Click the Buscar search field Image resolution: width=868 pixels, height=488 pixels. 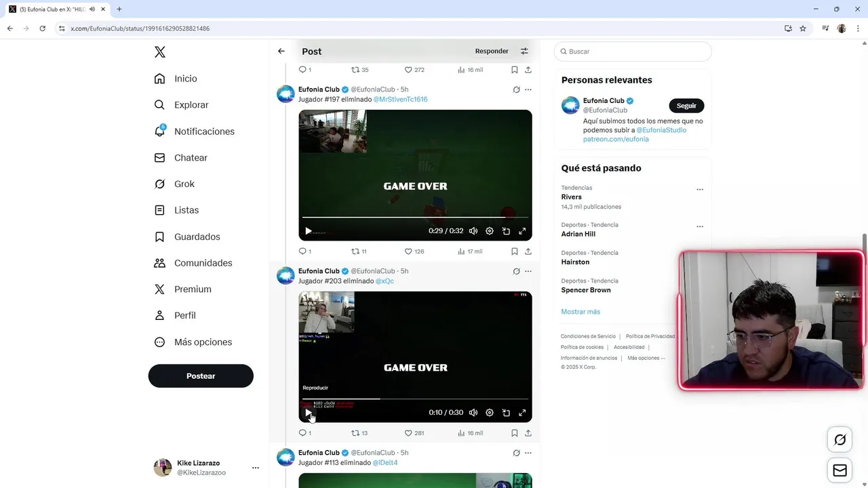tap(633, 52)
